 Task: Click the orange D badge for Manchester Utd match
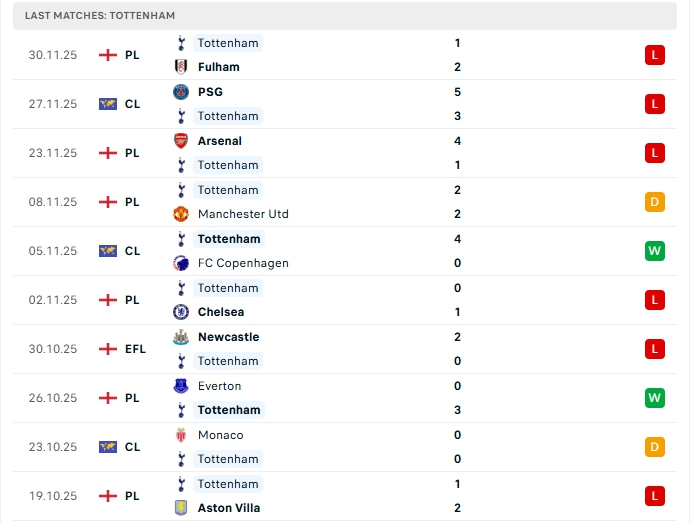[655, 202]
